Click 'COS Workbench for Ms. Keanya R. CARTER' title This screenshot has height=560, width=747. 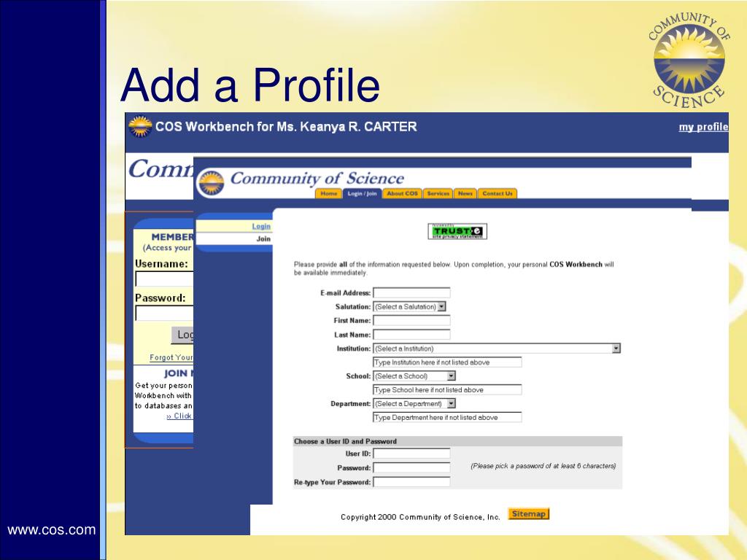(x=286, y=127)
